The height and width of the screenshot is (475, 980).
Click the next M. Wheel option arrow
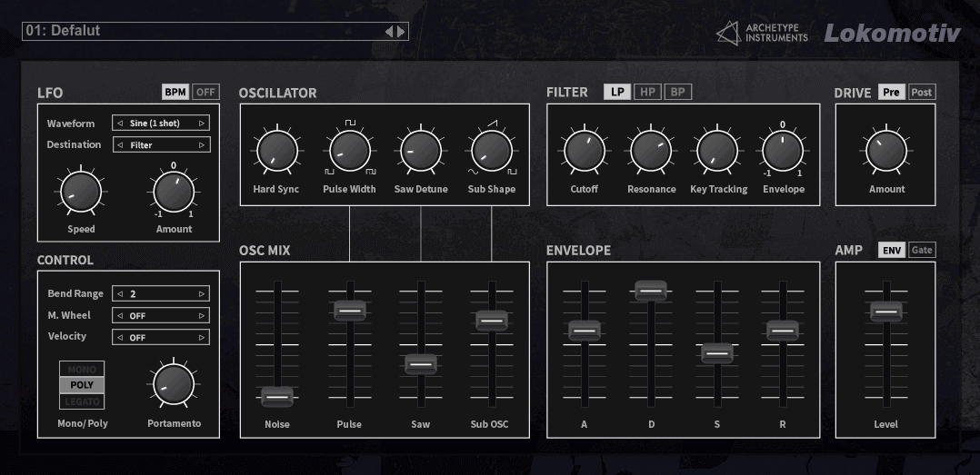tap(201, 316)
